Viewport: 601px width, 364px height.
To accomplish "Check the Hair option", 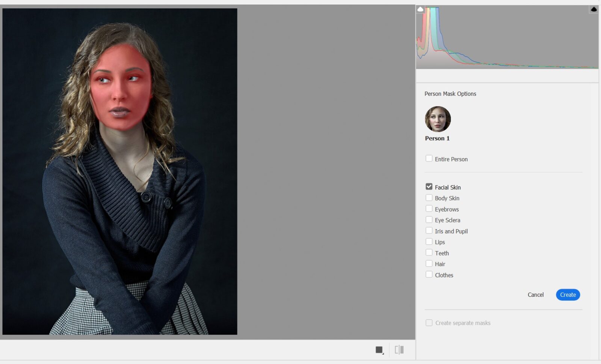I will tap(429, 263).
